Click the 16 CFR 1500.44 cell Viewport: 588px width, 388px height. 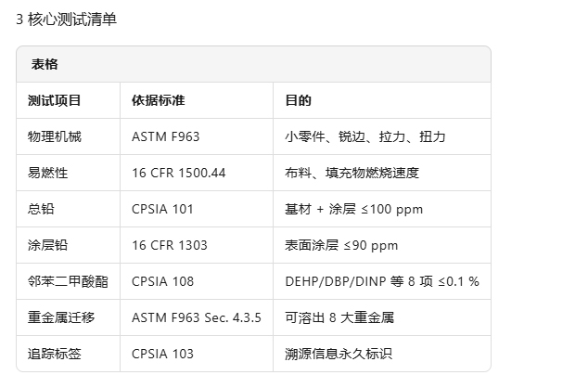tap(178, 173)
